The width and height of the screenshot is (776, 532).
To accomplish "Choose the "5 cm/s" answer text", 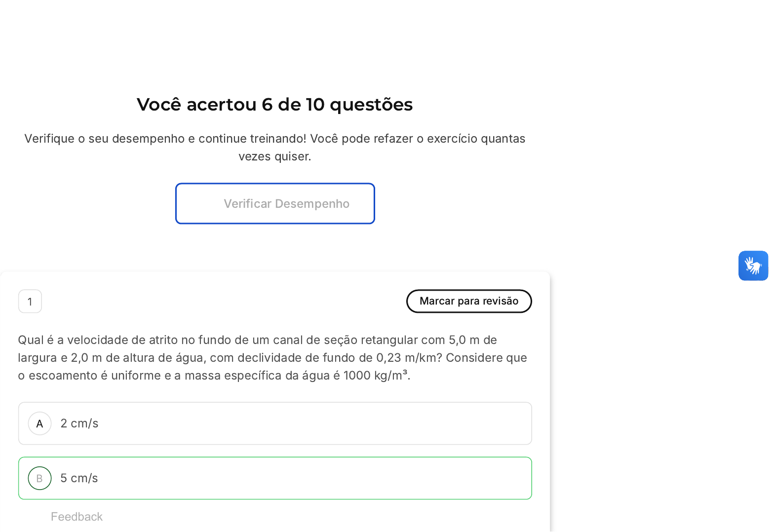I will point(79,478).
